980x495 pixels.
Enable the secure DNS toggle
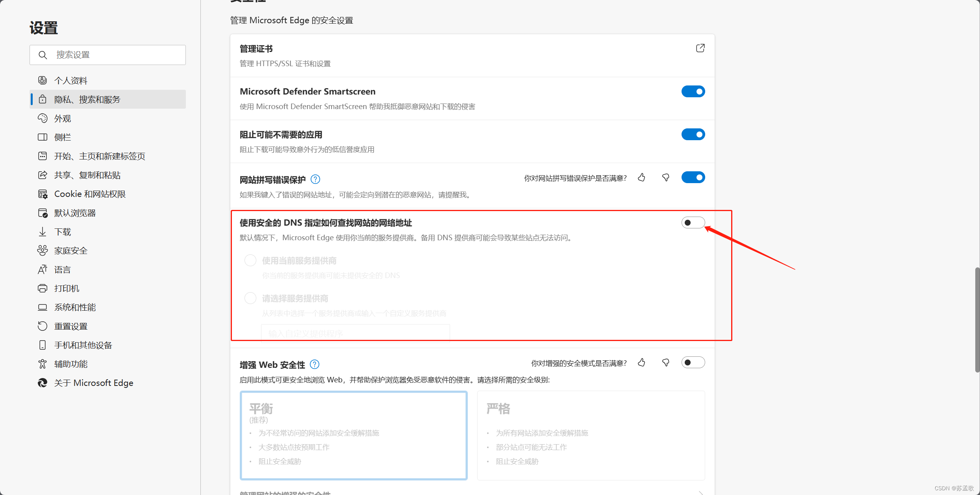click(x=693, y=223)
